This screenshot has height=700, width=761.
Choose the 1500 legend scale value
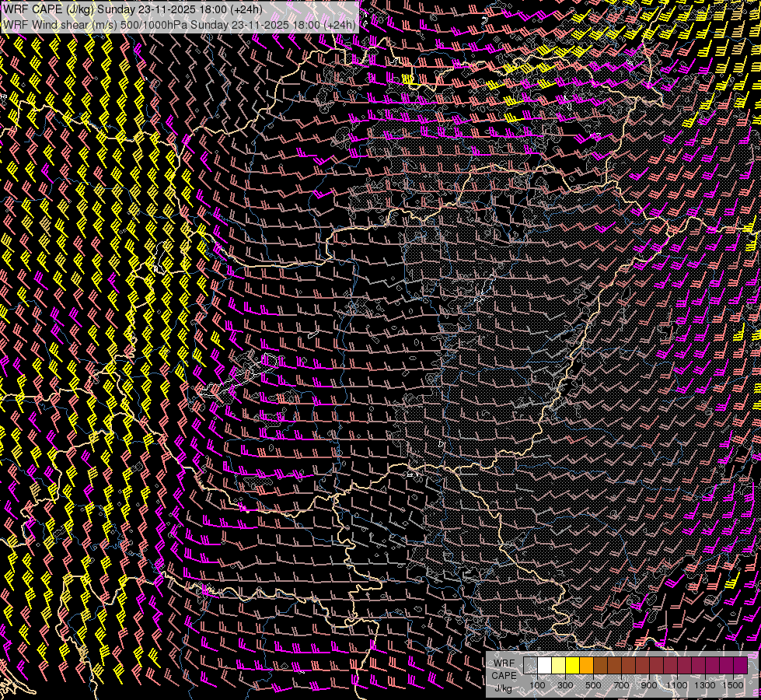pyautogui.click(x=733, y=685)
